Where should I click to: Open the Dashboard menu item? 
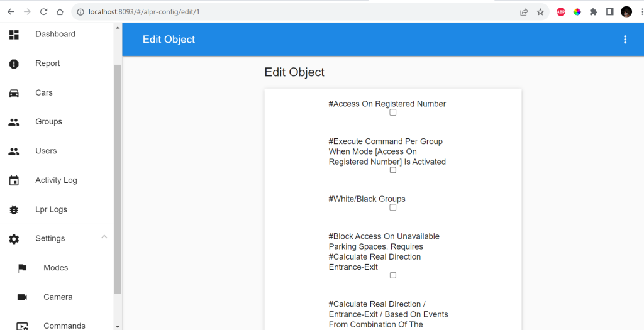tap(57, 34)
